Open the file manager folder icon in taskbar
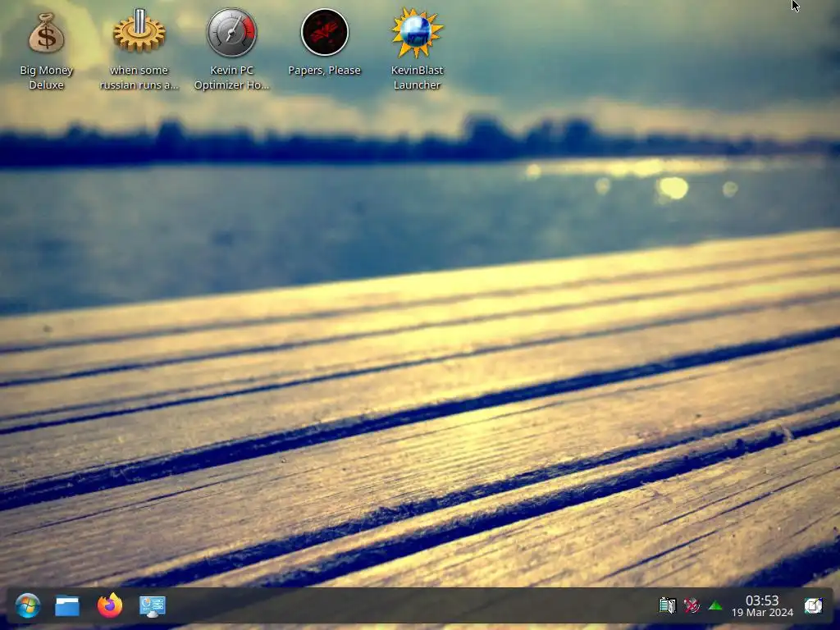 click(x=67, y=606)
